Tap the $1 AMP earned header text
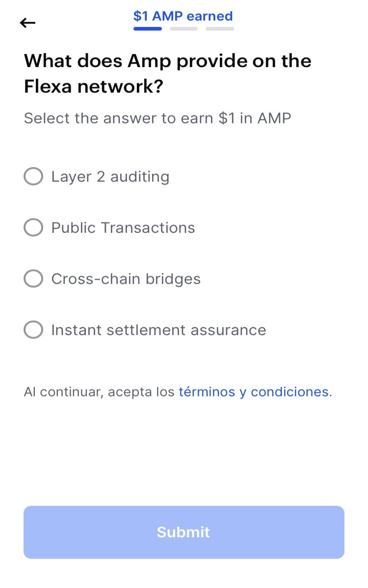The height and width of the screenshot is (588, 368). (x=183, y=16)
